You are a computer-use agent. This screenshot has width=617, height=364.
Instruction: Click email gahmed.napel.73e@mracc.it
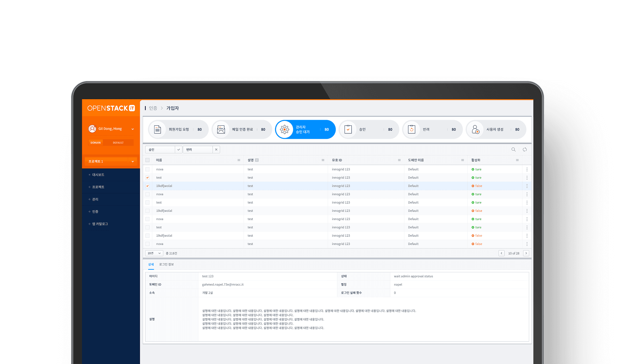tap(223, 285)
